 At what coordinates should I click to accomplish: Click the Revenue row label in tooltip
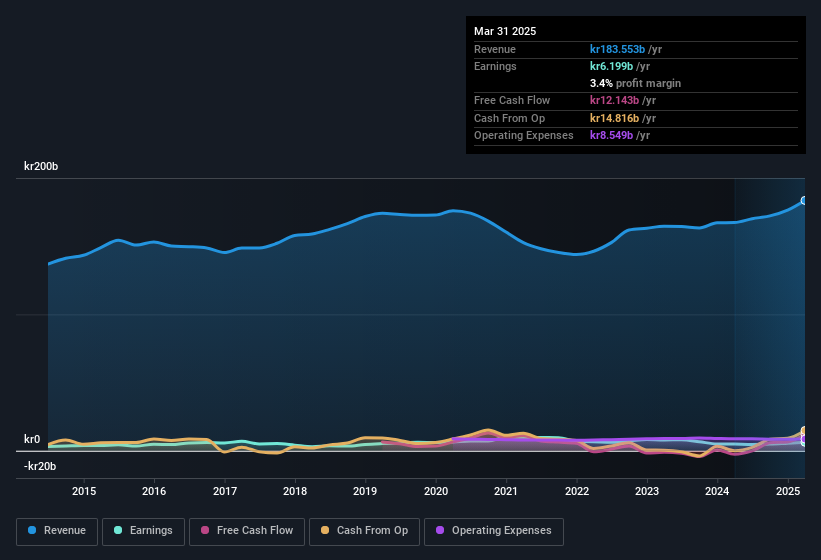[495, 49]
